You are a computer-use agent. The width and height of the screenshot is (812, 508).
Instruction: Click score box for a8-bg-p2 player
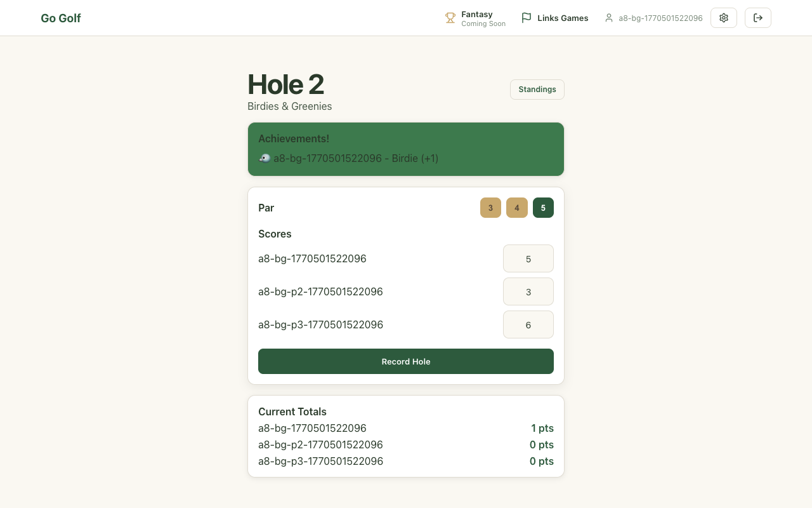pyautogui.click(x=528, y=292)
